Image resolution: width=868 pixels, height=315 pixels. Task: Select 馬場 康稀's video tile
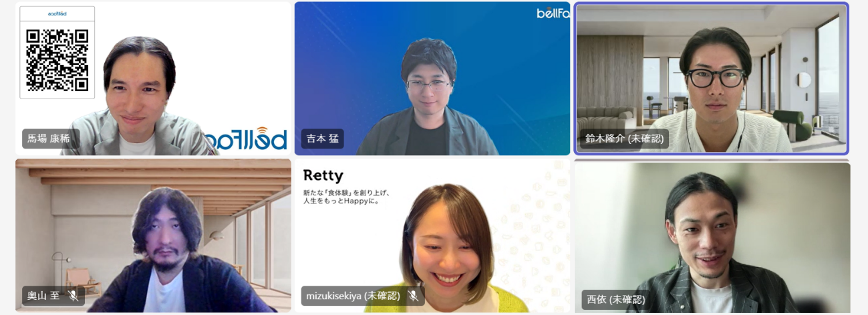click(x=153, y=78)
